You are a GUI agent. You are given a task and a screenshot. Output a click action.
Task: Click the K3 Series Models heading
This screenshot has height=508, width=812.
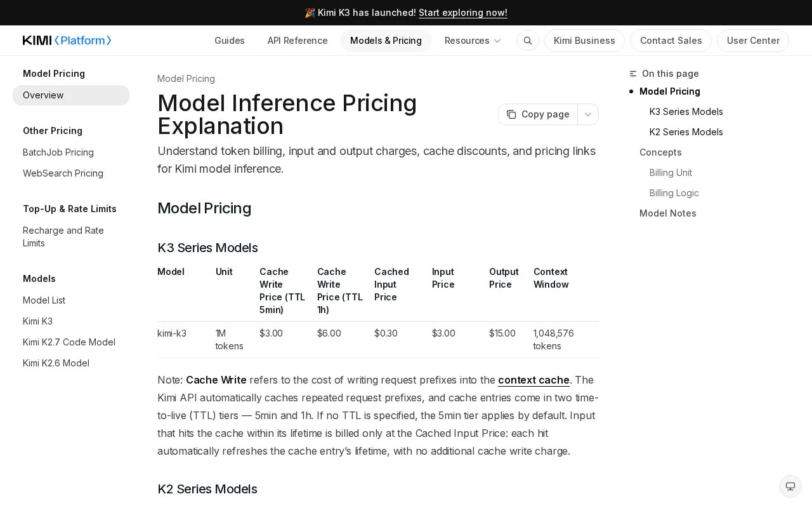(207, 248)
